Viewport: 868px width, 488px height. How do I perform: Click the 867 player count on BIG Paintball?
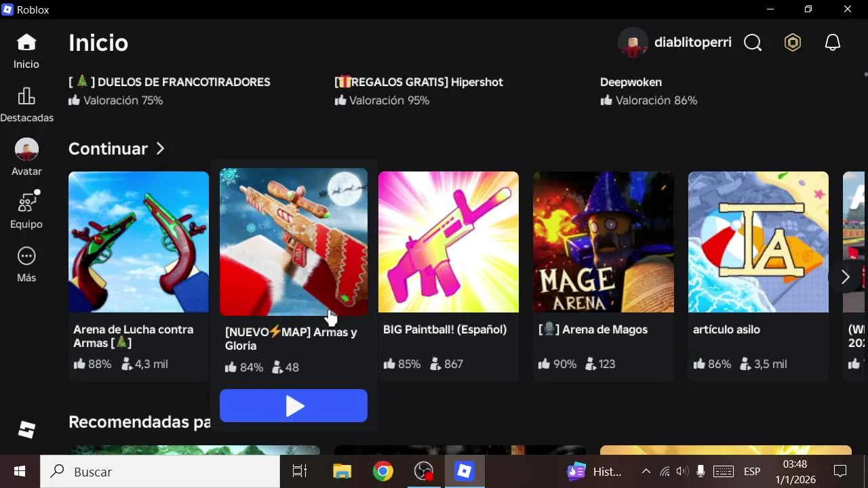point(446,364)
